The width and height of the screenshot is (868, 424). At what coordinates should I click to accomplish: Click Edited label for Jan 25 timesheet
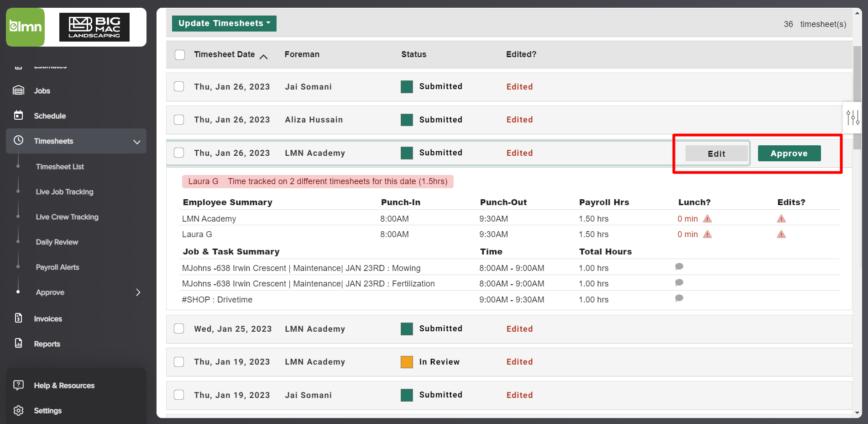pyautogui.click(x=519, y=329)
